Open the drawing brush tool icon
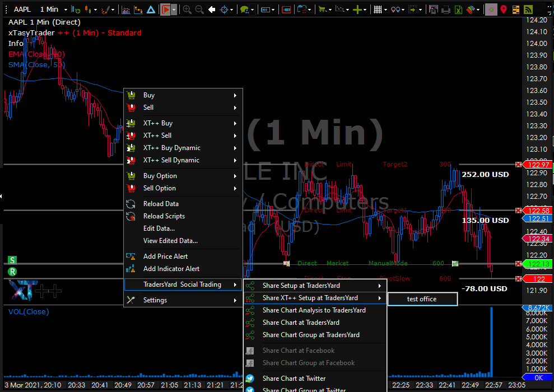The image size is (554, 392). pyautogui.click(x=105, y=10)
